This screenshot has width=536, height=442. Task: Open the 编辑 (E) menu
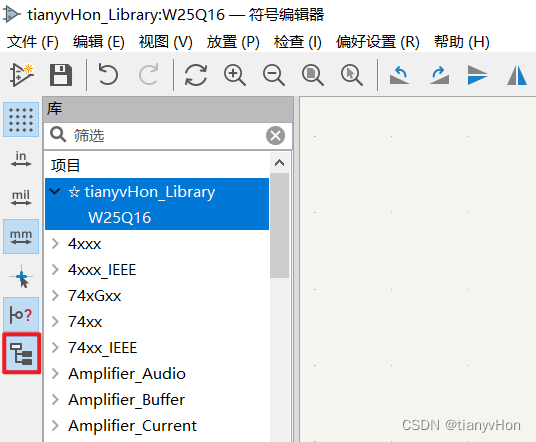tap(98, 42)
